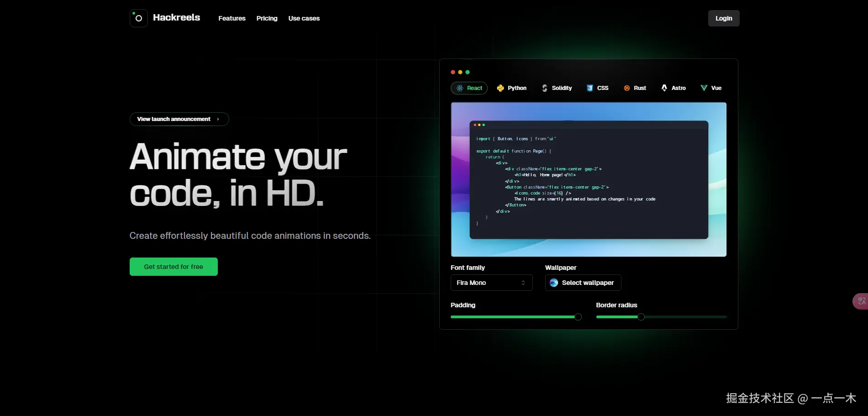Switch to the Python tab
The width and height of the screenshot is (868, 416).
512,88
